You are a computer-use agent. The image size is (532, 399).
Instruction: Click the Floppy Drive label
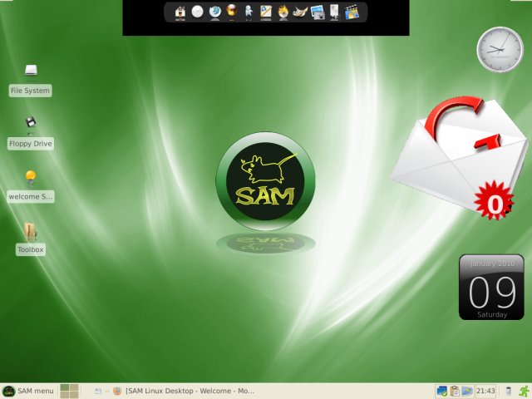click(x=31, y=144)
